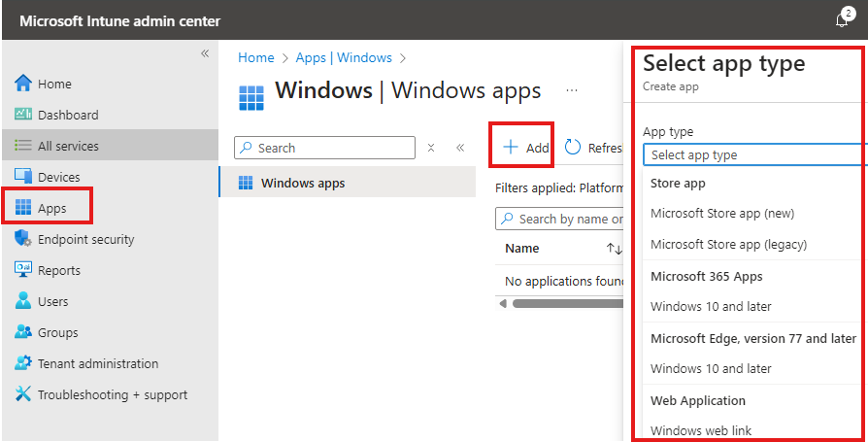The image size is (868, 442).
Task: Focus the blade menu Search field
Action: 324,148
